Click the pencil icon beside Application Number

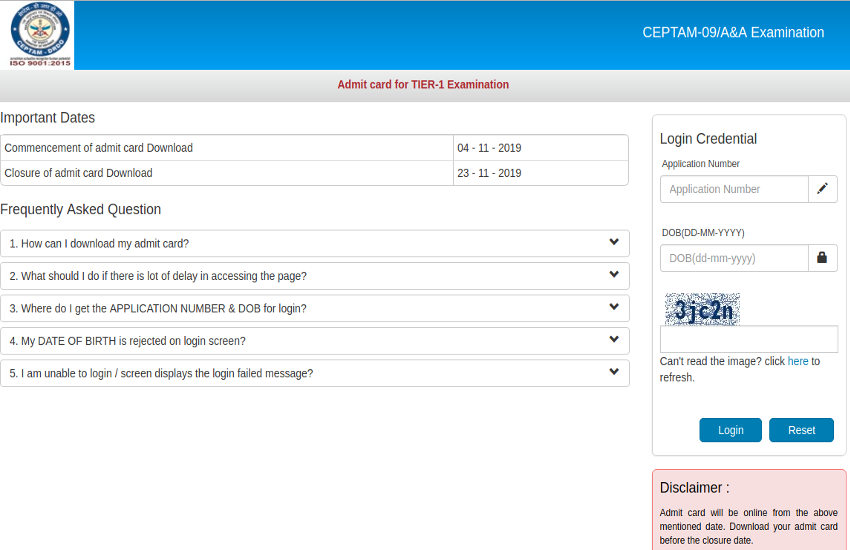coord(822,189)
